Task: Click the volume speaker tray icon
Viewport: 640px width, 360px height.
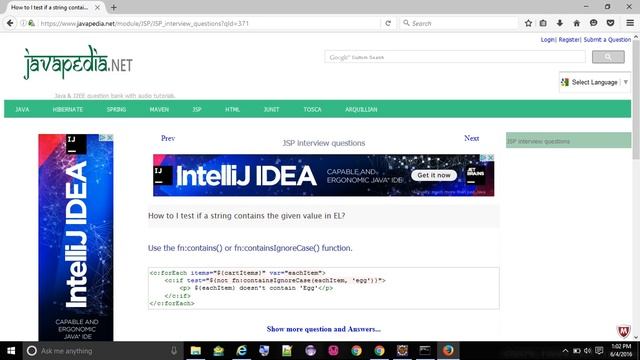Action: pyautogui.click(x=587, y=351)
